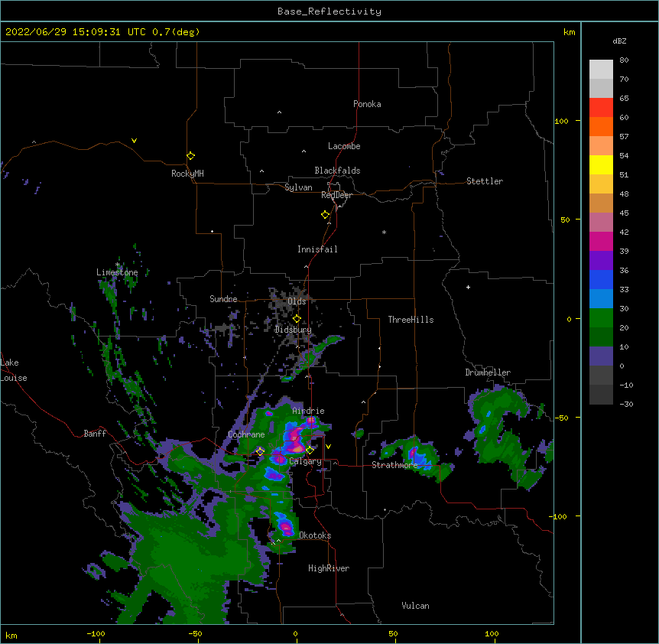Click the Vulcan label
The height and width of the screenshot is (644, 659).
click(x=415, y=606)
